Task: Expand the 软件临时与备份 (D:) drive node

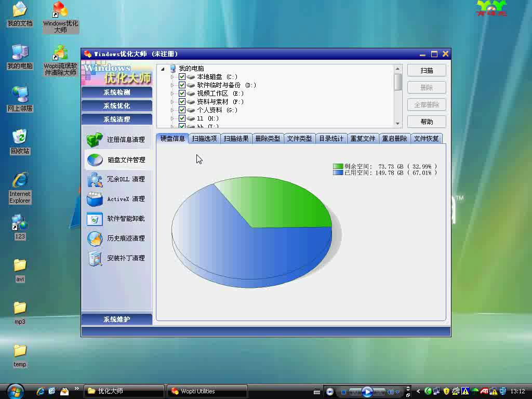Action: click(x=172, y=85)
